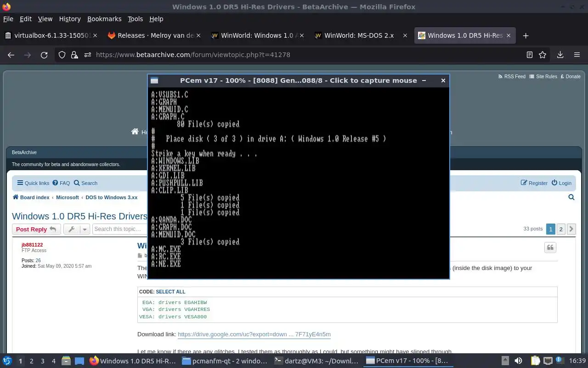Click the RSS Feed link
This screenshot has width=588, height=368.
tap(512, 76)
